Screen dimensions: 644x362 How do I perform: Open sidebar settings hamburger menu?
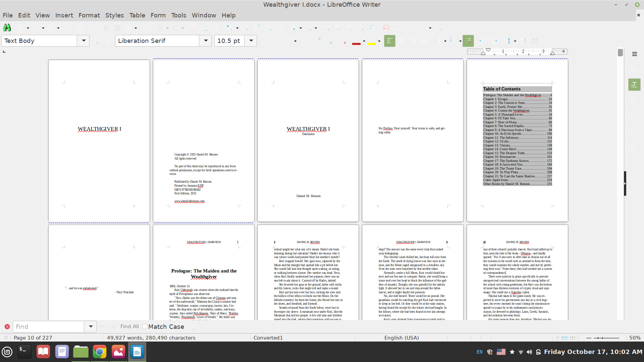tap(634, 54)
